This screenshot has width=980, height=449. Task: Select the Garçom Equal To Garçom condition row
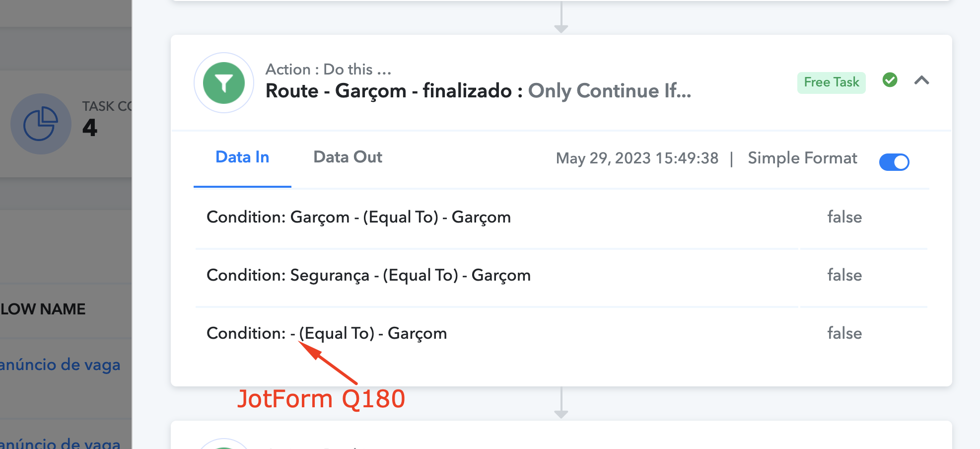pos(561,218)
